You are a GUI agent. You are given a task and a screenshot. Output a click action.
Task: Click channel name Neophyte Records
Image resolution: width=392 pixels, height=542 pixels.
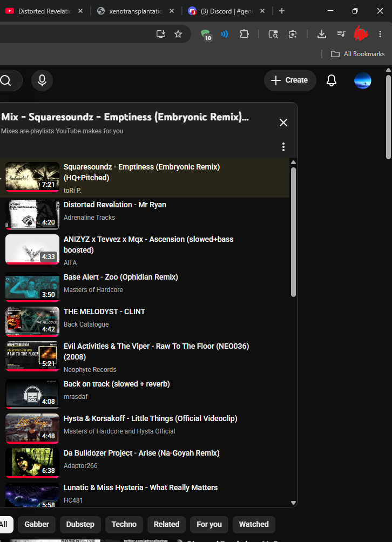pos(90,369)
